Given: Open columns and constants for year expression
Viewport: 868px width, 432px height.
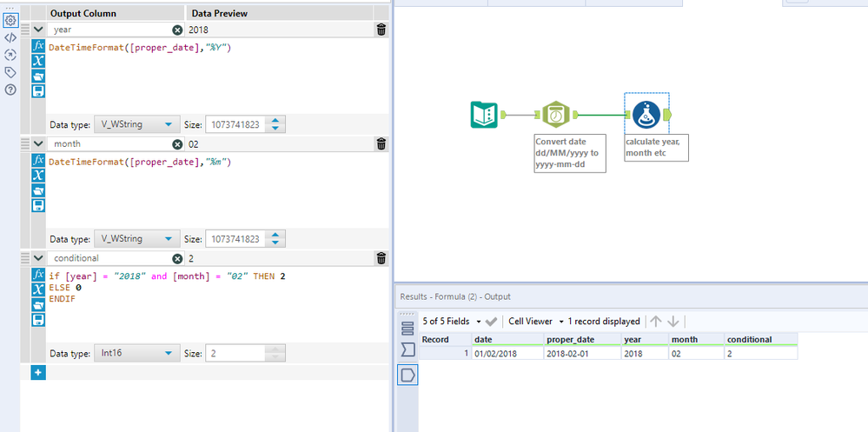Looking at the screenshot, I should (x=38, y=61).
